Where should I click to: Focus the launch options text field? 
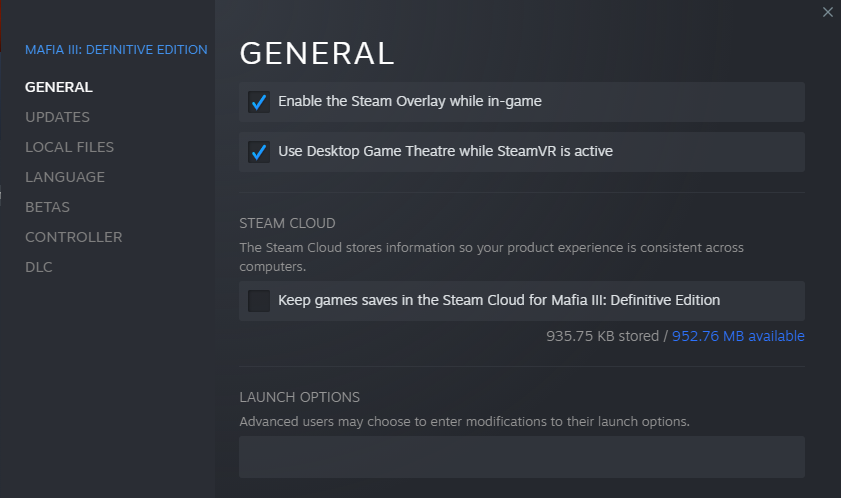click(x=521, y=457)
